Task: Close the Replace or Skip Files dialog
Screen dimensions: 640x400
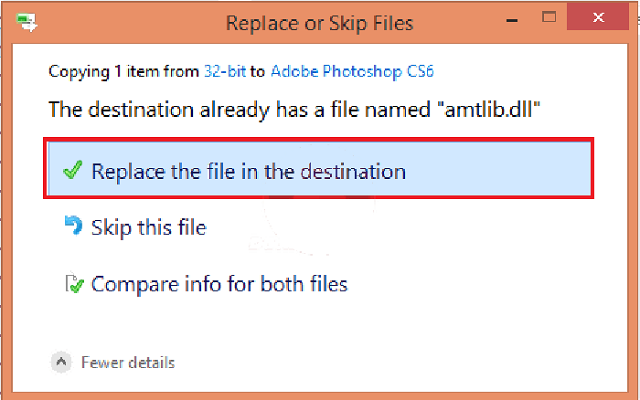Action: pos(598,17)
